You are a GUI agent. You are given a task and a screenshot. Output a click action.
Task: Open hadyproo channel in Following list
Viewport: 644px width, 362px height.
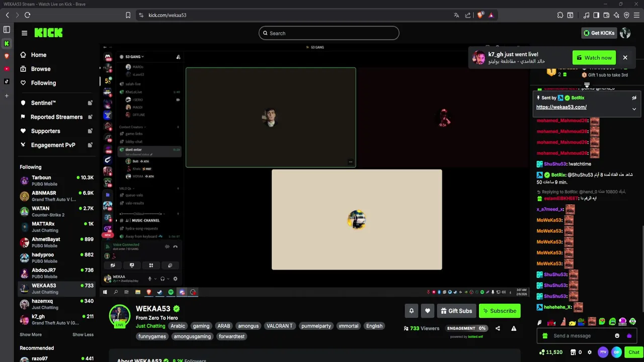coord(56,258)
